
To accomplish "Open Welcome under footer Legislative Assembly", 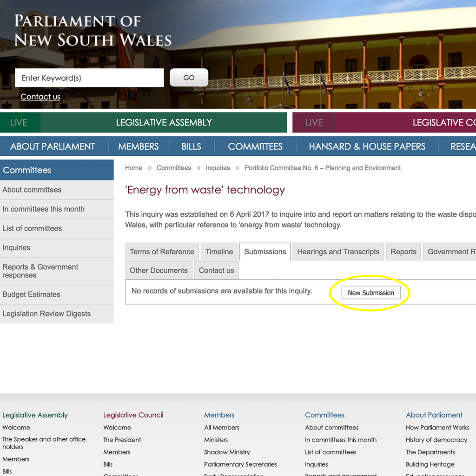I will [x=16, y=428].
